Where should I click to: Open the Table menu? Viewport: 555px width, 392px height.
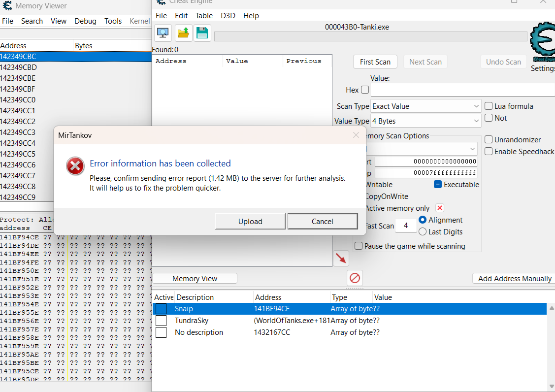[204, 16]
